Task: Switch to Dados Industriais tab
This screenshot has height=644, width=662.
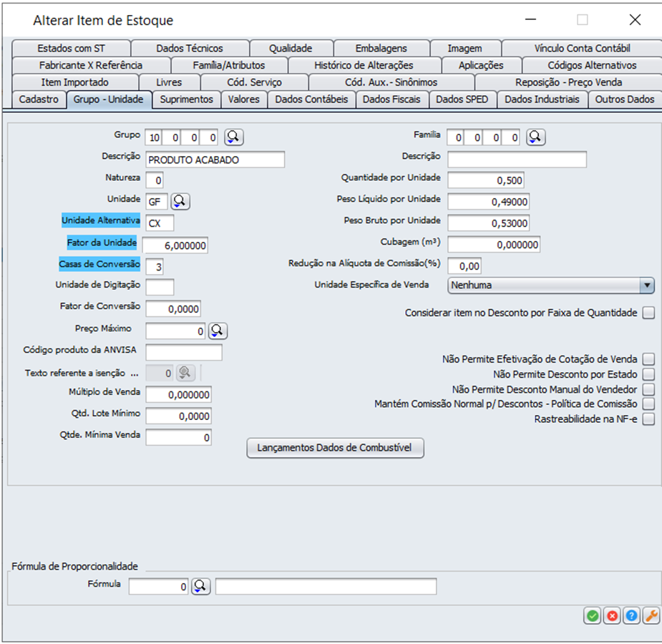Action: 542,99
